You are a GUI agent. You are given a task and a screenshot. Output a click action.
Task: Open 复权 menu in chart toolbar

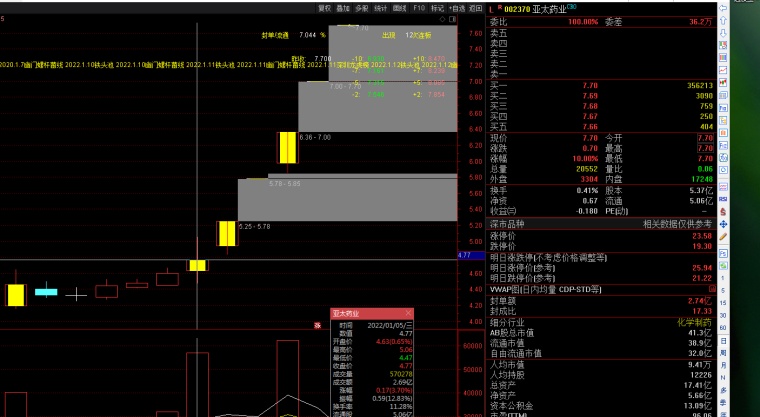(x=324, y=8)
